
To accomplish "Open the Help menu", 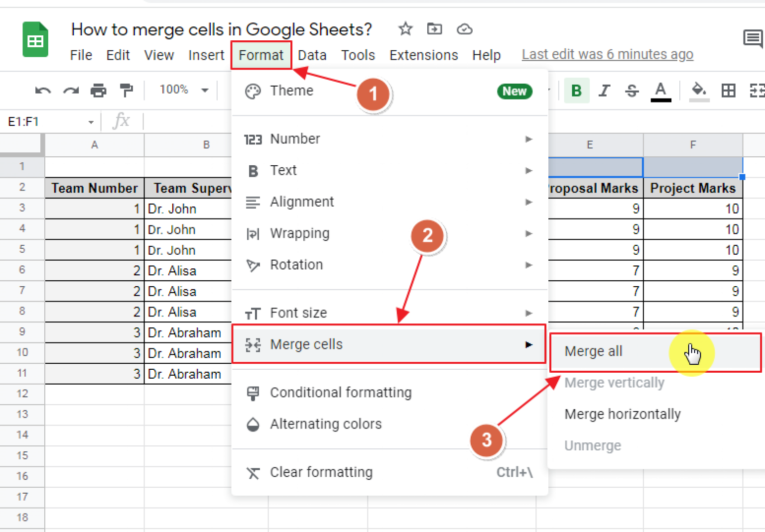I will [486, 55].
